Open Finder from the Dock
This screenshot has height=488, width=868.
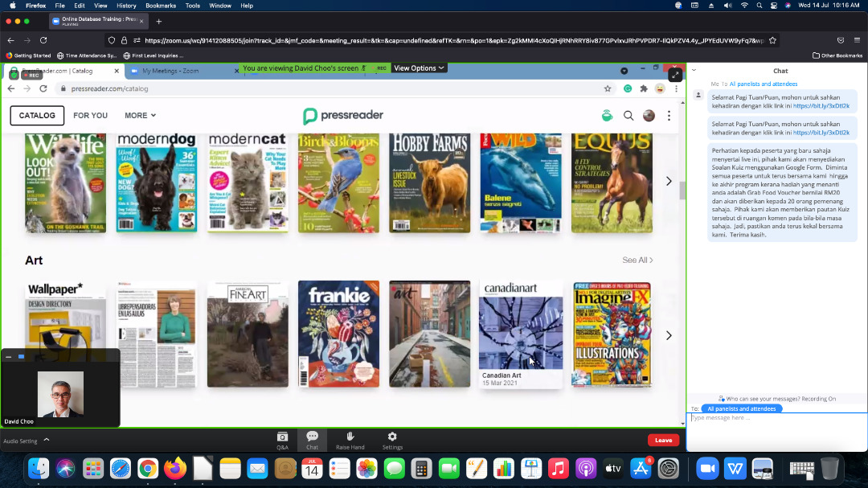click(x=39, y=469)
